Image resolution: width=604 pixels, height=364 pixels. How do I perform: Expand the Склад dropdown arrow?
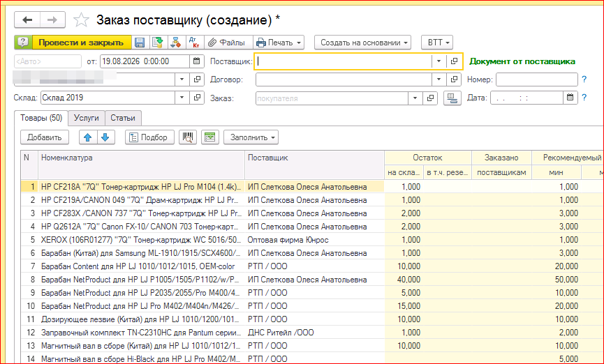[182, 98]
